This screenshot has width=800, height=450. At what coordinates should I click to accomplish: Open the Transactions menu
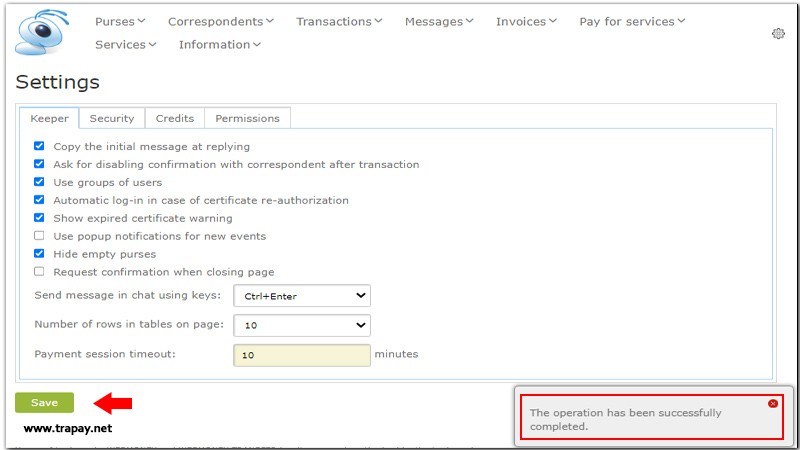pos(339,21)
